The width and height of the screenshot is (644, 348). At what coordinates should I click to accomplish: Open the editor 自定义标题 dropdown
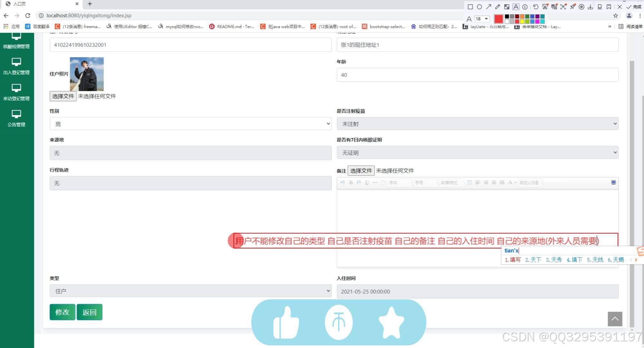(531, 183)
